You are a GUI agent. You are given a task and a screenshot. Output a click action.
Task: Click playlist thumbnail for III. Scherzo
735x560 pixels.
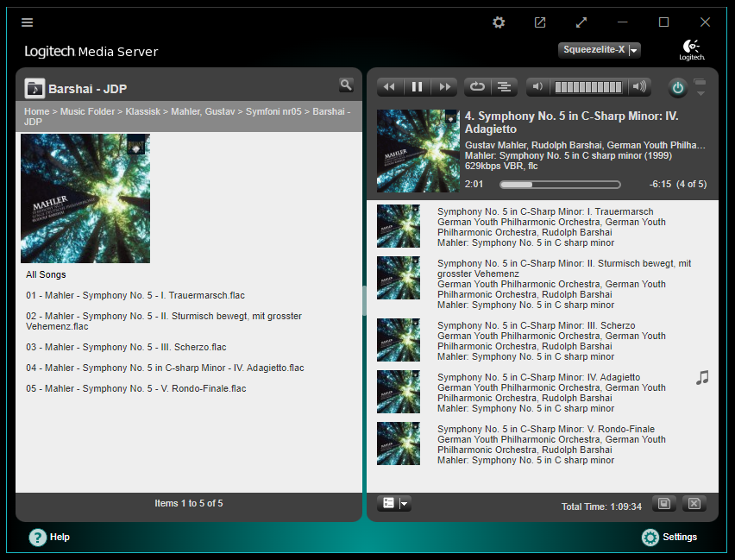coord(399,340)
